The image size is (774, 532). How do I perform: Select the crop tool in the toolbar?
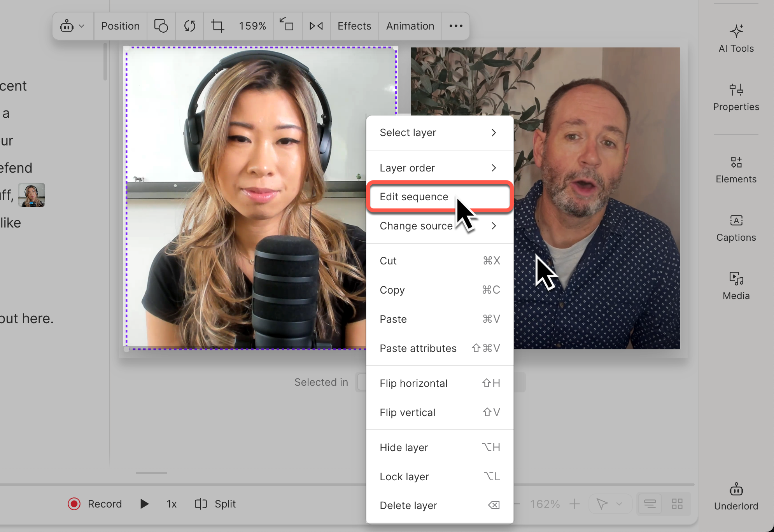click(x=218, y=26)
